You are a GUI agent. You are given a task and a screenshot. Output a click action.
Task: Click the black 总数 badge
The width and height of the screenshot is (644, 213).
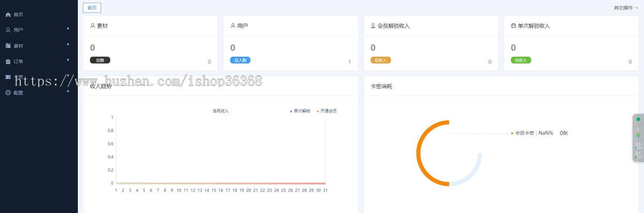[x=100, y=60]
